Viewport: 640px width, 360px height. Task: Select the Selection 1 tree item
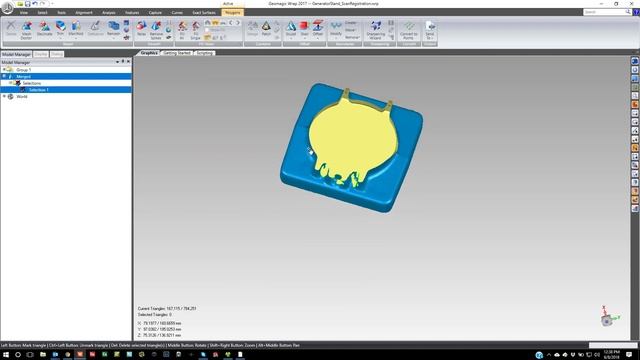coord(38,90)
